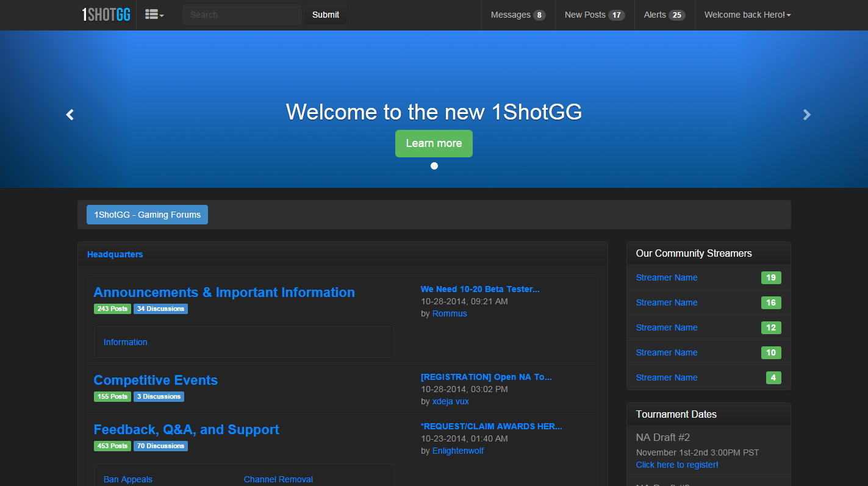The width and height of the screenshot is (868, 486).
Task: Submit the search query
Action: pyautogui.click(x=326, y=15)
